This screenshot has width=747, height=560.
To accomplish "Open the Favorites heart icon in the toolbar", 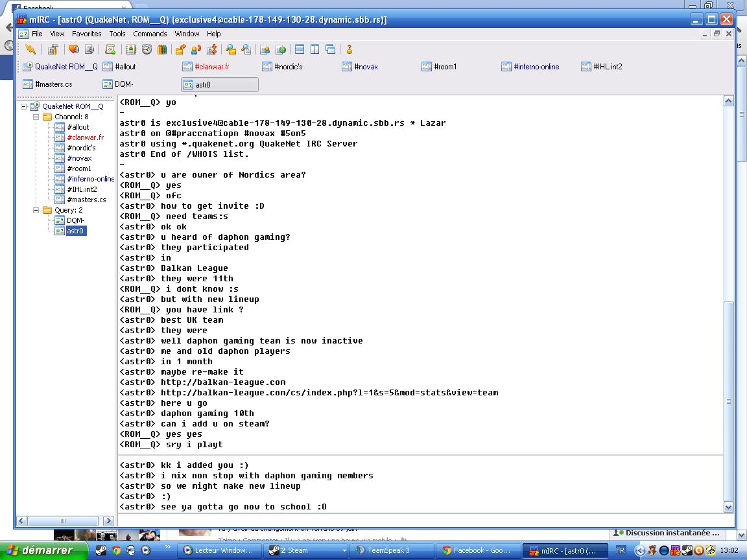I will pos(73,49).
